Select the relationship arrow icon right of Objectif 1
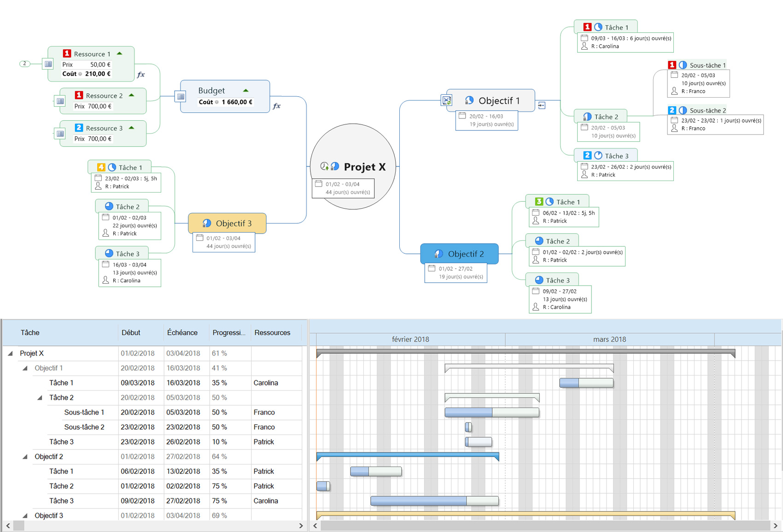783x532 pixels. pyautogui.click(x=542, y=105)
